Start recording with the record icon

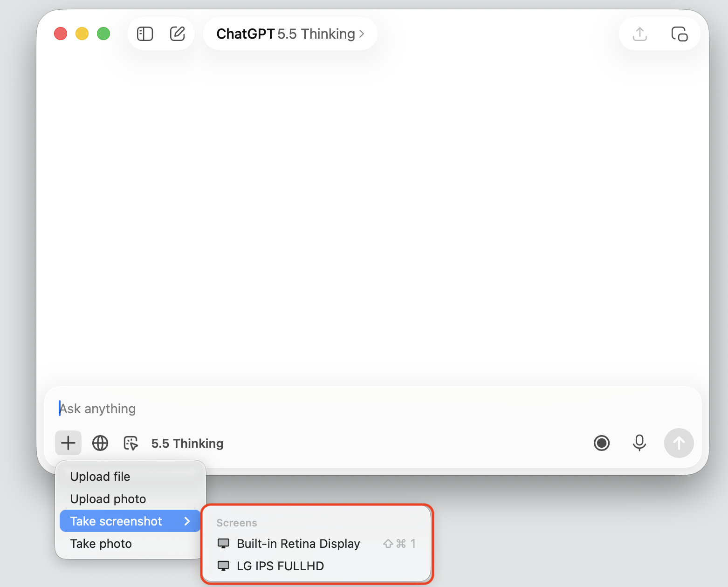tap(602, 443)
